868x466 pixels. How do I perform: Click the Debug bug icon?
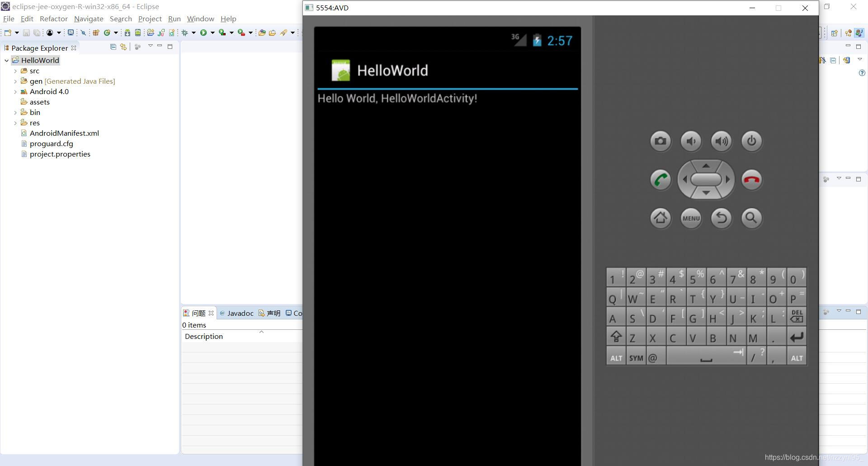pyautogui.click(x=184, y=33)
